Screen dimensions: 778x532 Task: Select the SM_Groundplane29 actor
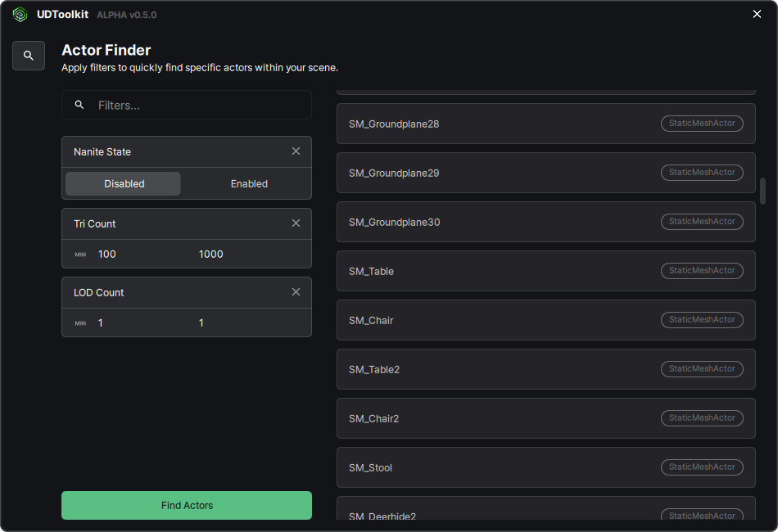[x=545, y=173]
